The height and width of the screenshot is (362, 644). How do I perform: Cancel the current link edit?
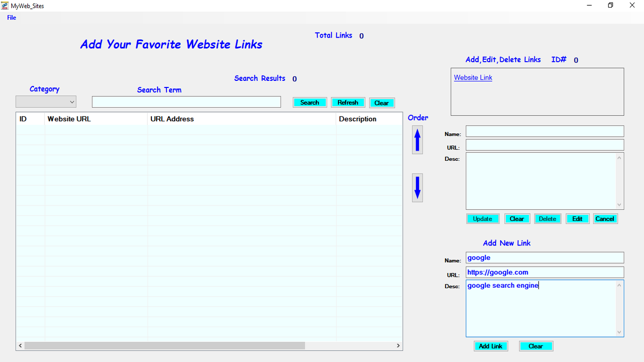click(605, 218)
